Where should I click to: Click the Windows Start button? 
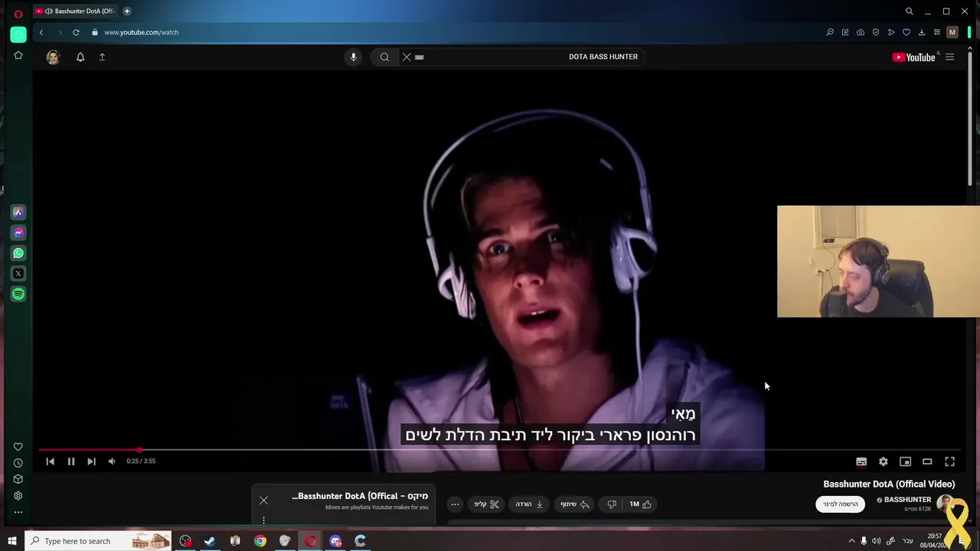12,541
